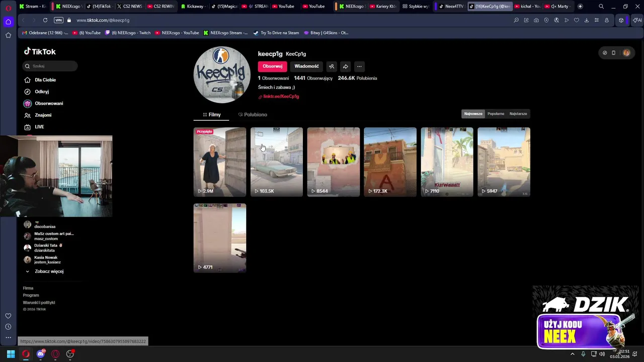Click the add-friend icon beside Wiadomość
Screen dimensions: 644x362
point(332,66)
